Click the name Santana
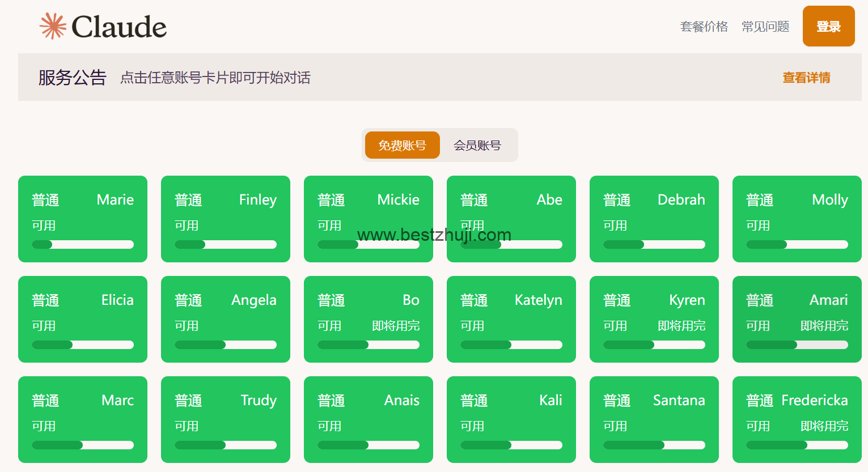 679,400
